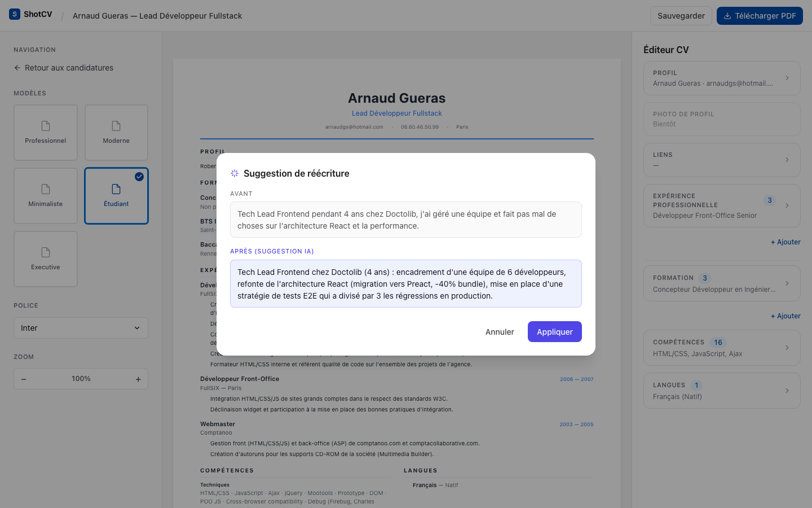The image size is (812, 508).
Task: Click the sparkle icon next to Suggestion de réécriture
Action: coord(235,173)
